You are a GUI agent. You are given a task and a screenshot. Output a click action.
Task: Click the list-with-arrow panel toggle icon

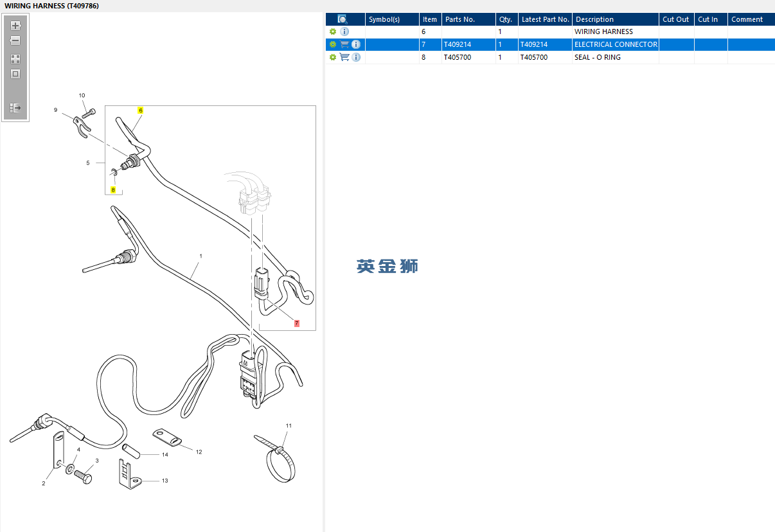point(15,108)
